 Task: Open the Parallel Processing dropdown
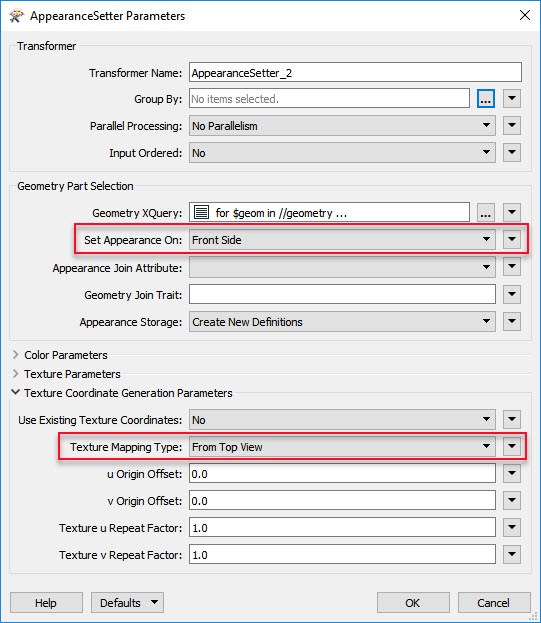click(342, 126)
